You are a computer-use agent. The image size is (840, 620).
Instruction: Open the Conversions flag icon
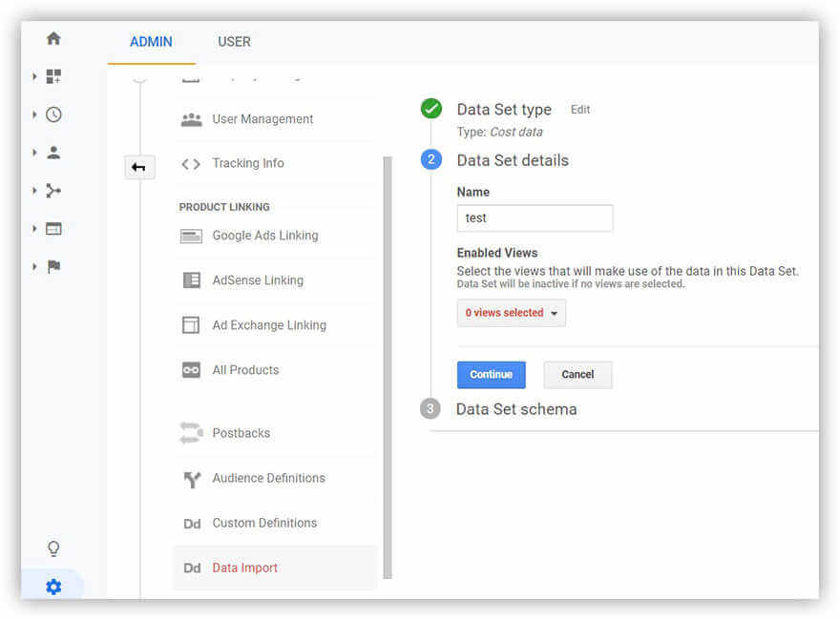53,267
